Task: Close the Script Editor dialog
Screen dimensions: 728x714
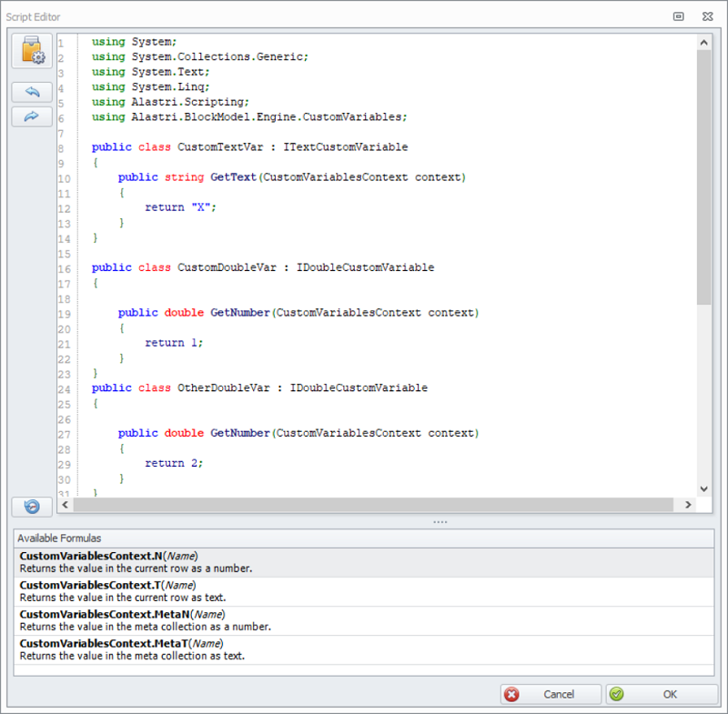Action: [x=706, y=16]
